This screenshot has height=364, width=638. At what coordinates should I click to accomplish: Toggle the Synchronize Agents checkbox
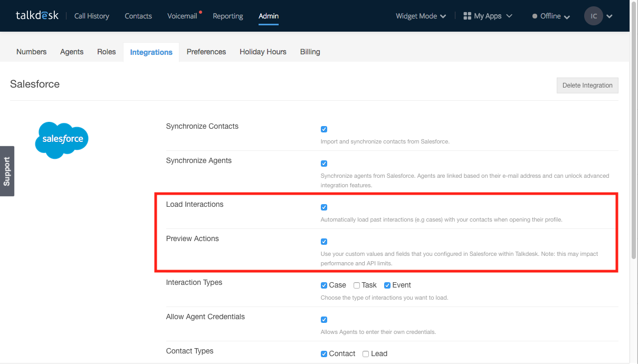tap(324, 164)
